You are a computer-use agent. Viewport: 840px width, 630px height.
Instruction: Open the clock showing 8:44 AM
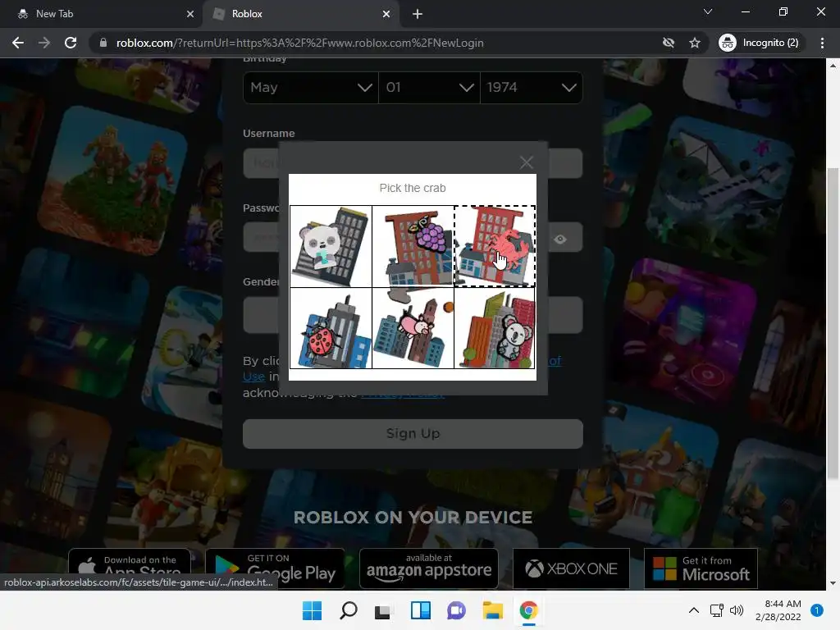[x=778, y=610]
